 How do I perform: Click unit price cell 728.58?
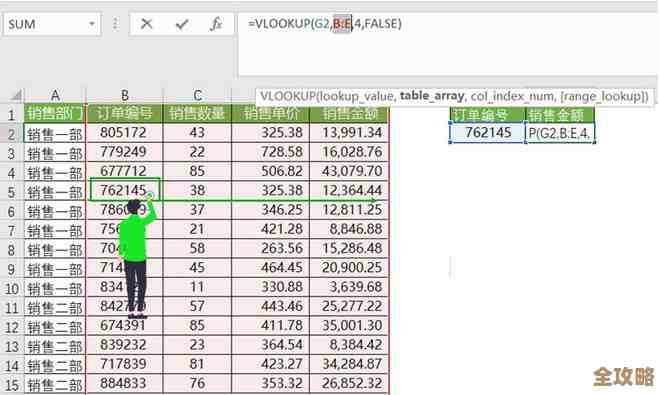click(271, 152)
